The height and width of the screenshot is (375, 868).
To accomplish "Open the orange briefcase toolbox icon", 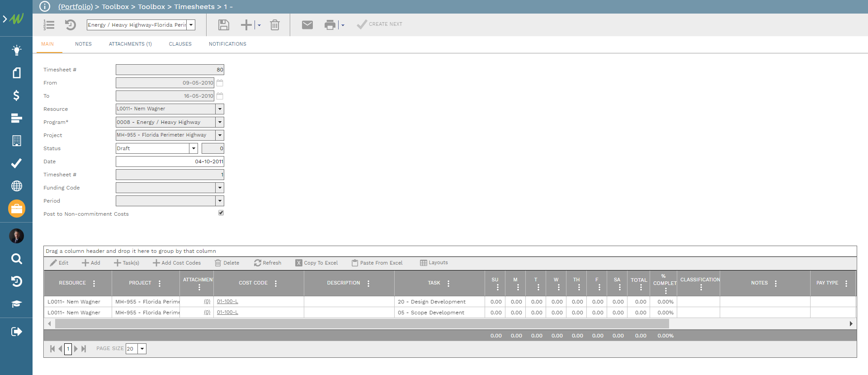I will (x=17, y=209).
